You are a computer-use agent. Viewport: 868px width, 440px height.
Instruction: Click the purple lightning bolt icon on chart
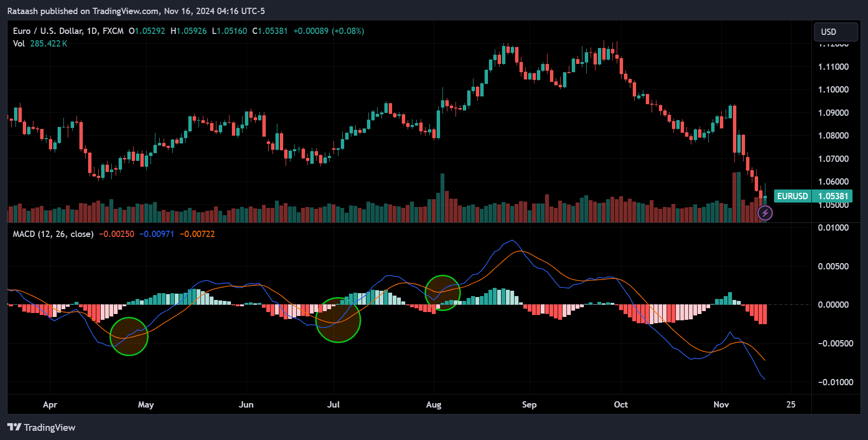[766, 212]
